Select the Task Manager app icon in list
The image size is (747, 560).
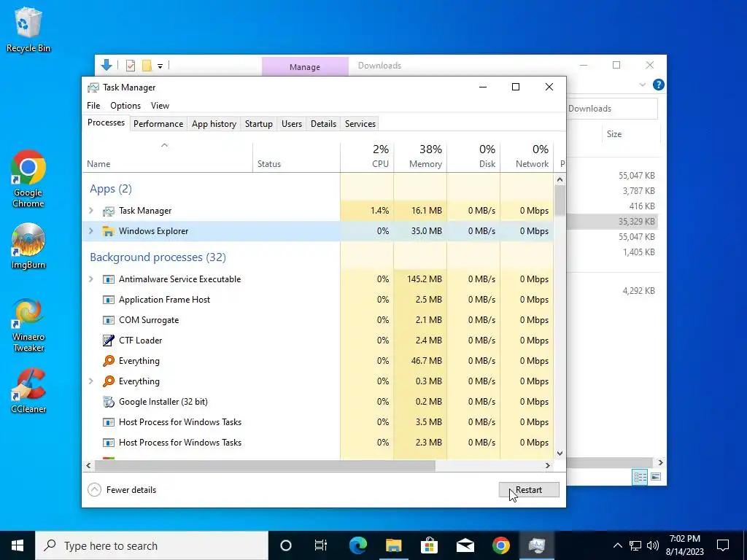point(109,211)
